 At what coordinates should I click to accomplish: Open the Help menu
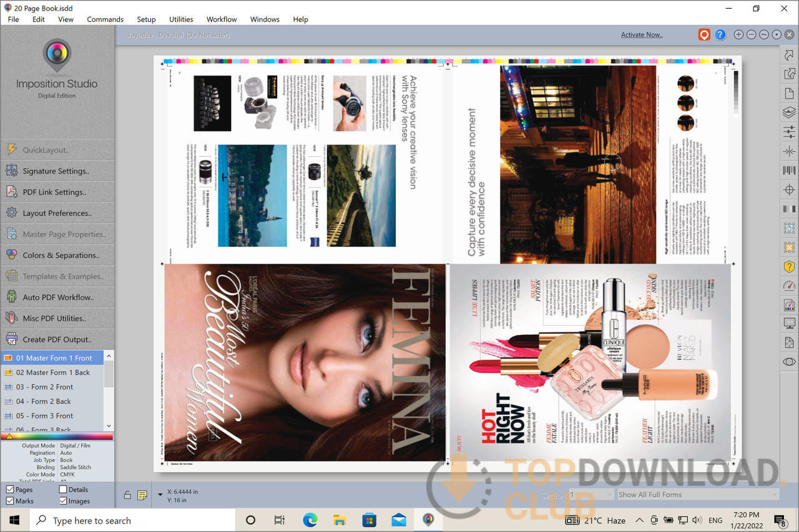[300, 19]
